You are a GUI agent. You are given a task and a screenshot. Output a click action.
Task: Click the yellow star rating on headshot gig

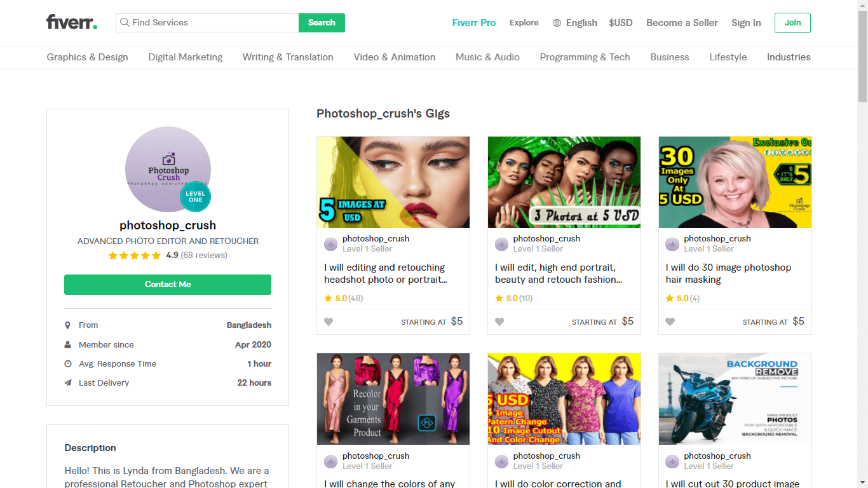click(x=329, y=298)
